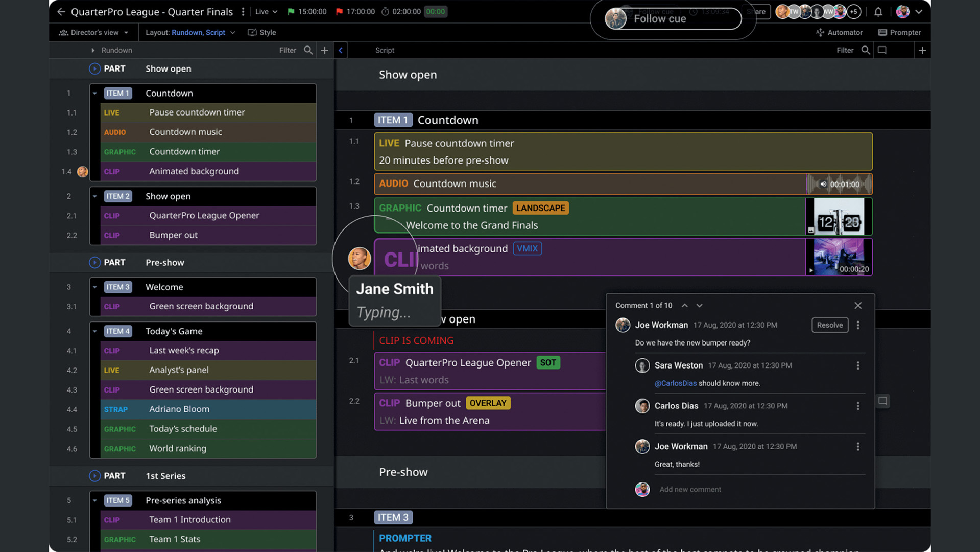Open the more options menu beside the rundown title
The width and height of the screenshot is (980, 552).
click(x=243, y=12)
